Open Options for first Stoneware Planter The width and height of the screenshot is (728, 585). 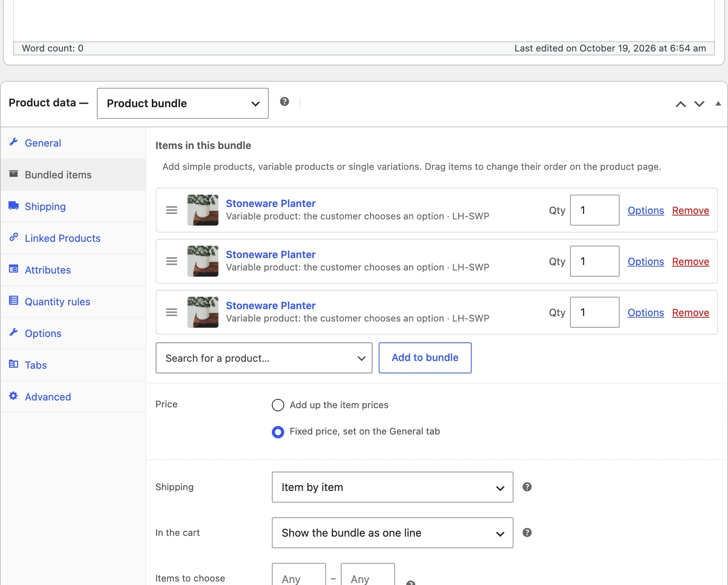(x=646, y=210)
